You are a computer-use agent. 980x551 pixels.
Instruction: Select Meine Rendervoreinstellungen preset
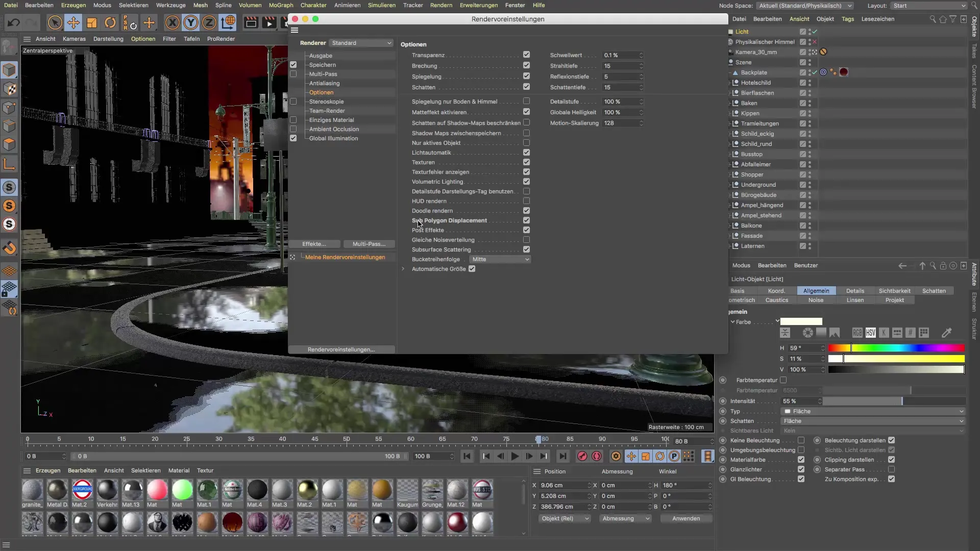pos(345,257)
